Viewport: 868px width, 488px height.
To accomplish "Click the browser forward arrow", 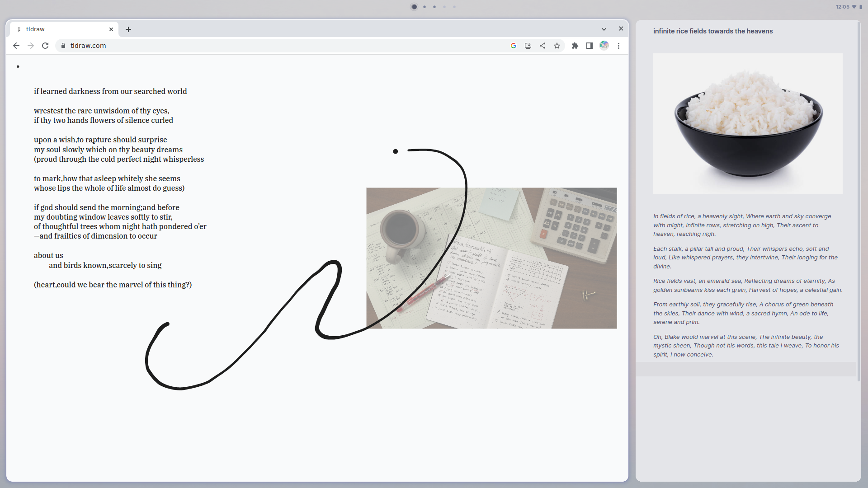I will coord(31,46).
